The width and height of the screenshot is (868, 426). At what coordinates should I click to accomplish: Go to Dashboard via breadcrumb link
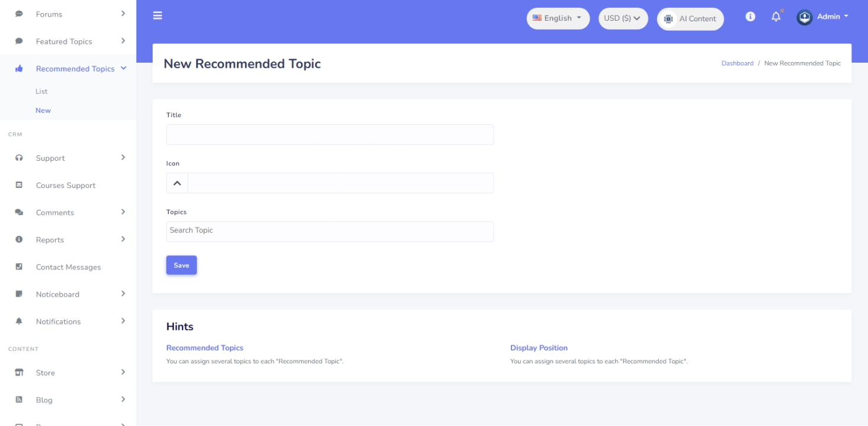pos(737,63)
